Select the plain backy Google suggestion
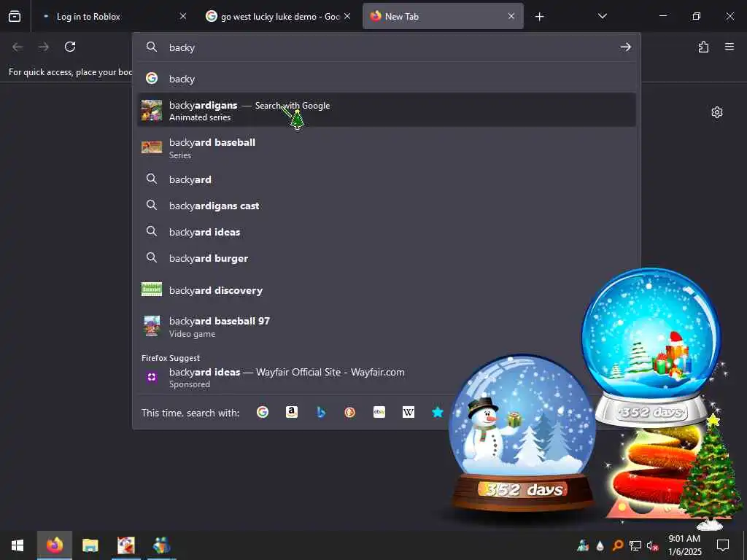The image size is (747, 560). [387, 79]
